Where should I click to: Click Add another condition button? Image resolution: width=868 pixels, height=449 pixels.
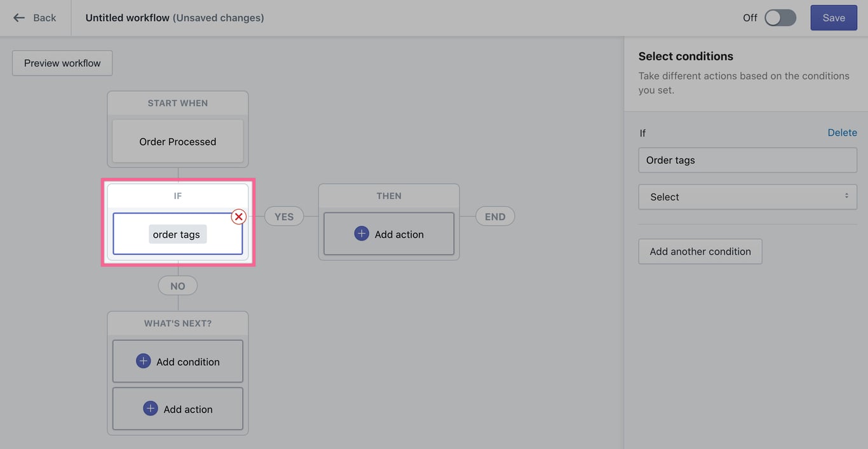tap(700, 251)
